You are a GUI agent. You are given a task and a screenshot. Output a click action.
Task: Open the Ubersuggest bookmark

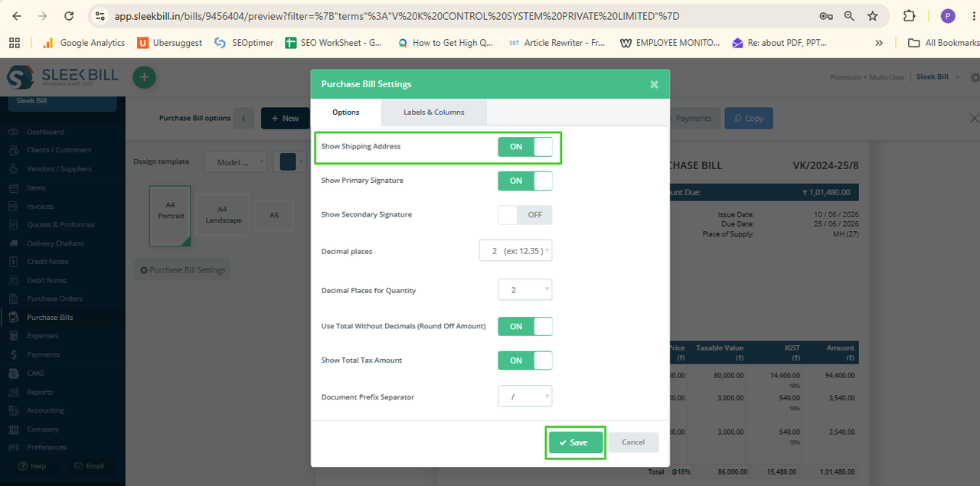pyautogui.click(x=169, y=43)
